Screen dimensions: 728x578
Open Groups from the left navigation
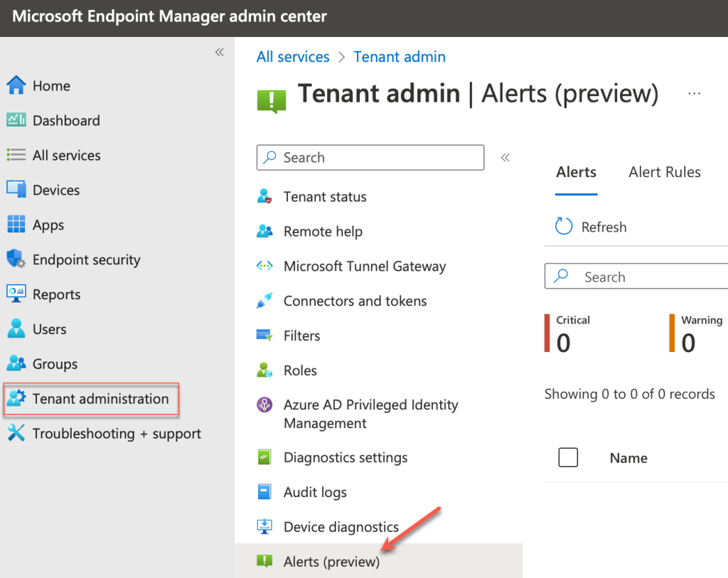click(x=55, y=365)
